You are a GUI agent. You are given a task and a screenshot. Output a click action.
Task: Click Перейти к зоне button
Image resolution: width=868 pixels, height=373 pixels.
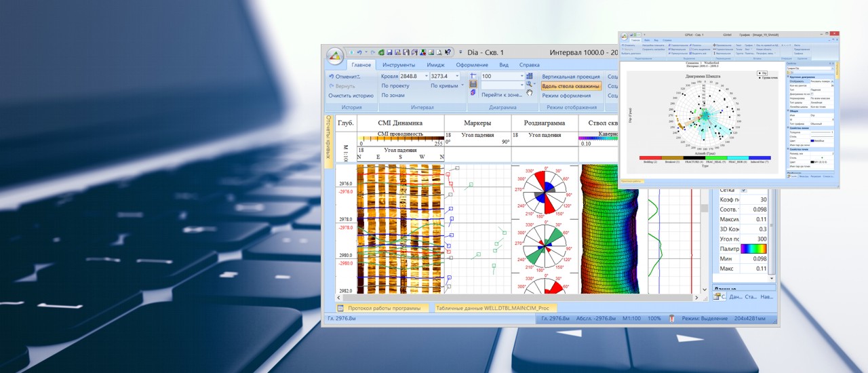(502, 95)
